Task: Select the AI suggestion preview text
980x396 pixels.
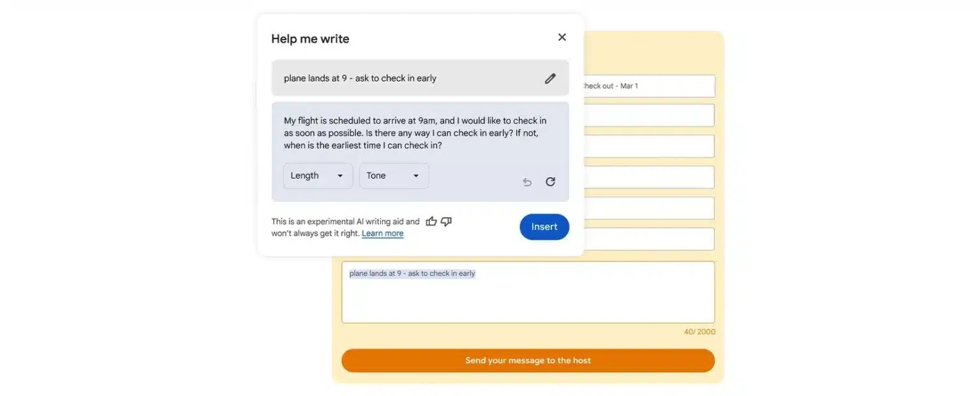Action: tap(414, 132)
